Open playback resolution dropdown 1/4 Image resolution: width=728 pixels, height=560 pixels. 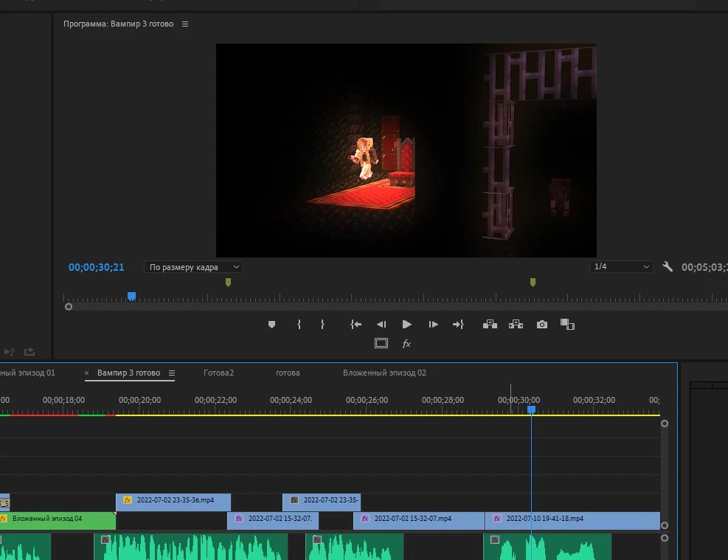tap(621, 266)
